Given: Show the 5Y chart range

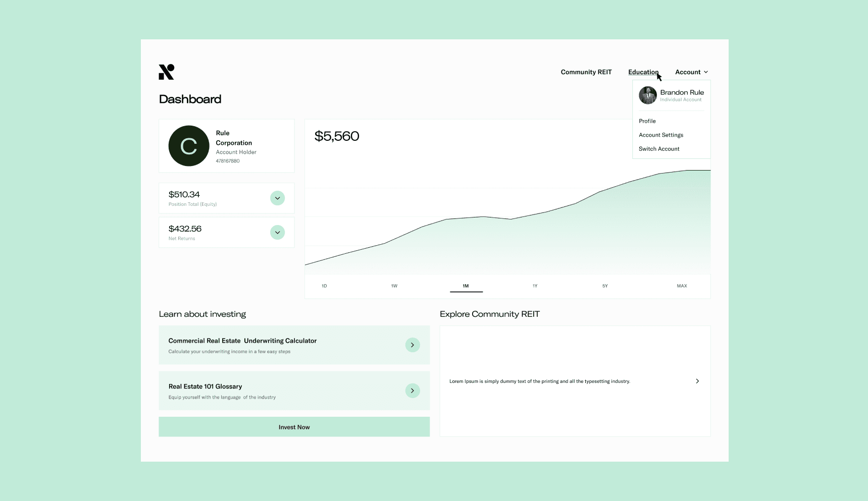Looking at the screenshot, I should (x=605, y=286).
